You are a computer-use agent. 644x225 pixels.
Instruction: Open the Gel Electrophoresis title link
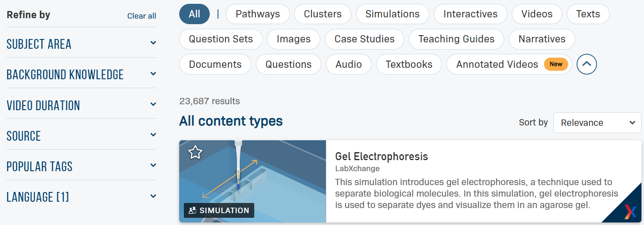click(x=381, y=156)
